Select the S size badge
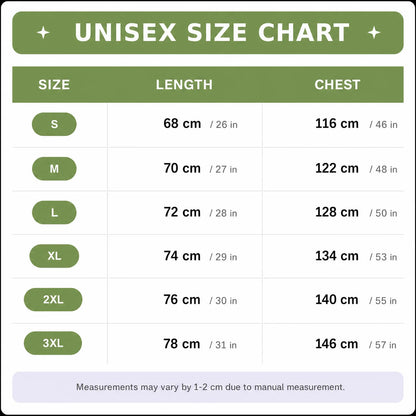This screenshot has height=416, width=416. click(x=54, y=124)
